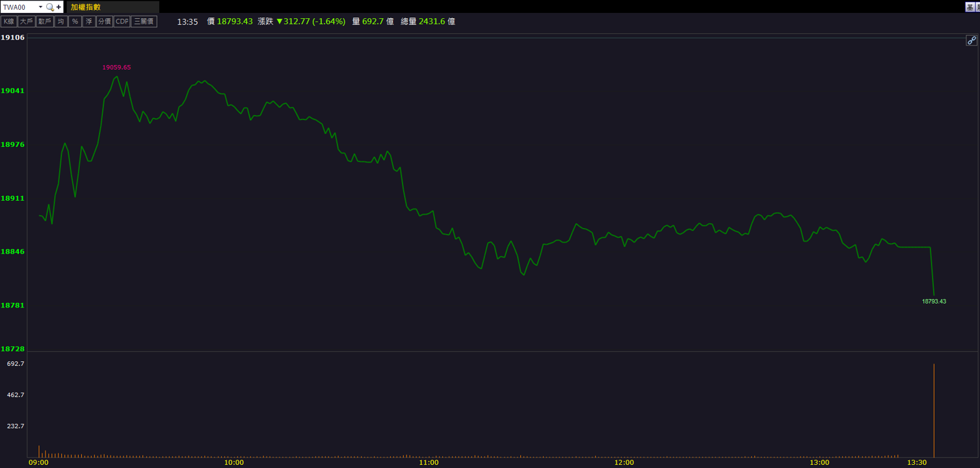Open the magnifier symbol search icon
Viewport: 980px width, 468px height.
click(50, 7)
